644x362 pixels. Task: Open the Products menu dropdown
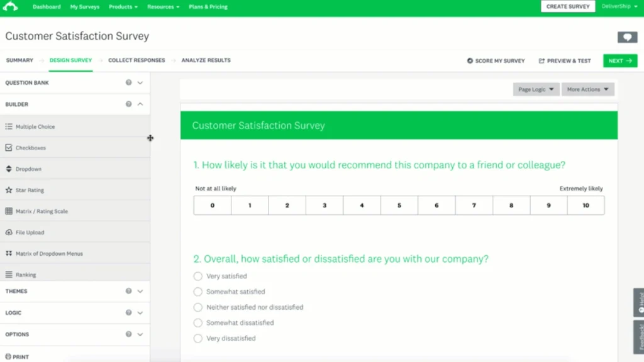click(123, 7)
